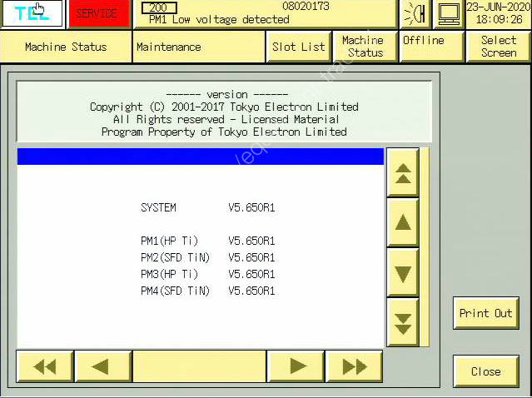Image resolution: width=532 pixels, height=398 pixels.
Task: Open the Slot List
Action: pyautogui.click(x=298, y=47)
